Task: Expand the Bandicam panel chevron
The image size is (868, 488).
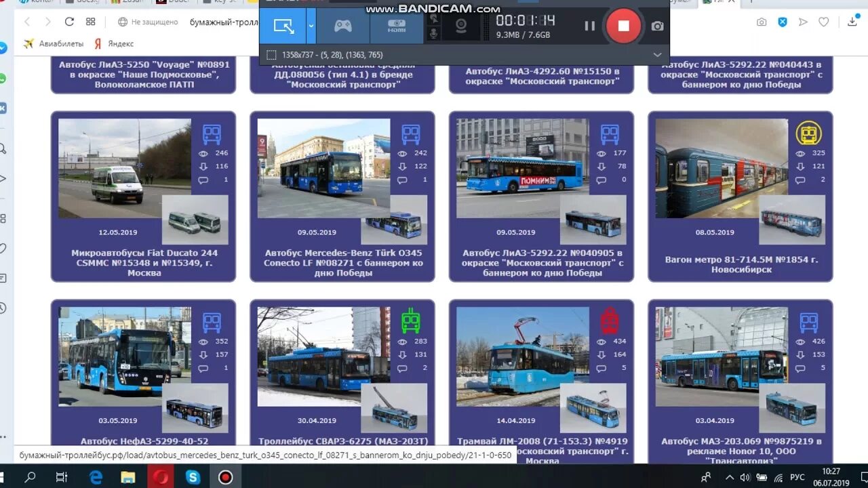Action: pos(657,55)
